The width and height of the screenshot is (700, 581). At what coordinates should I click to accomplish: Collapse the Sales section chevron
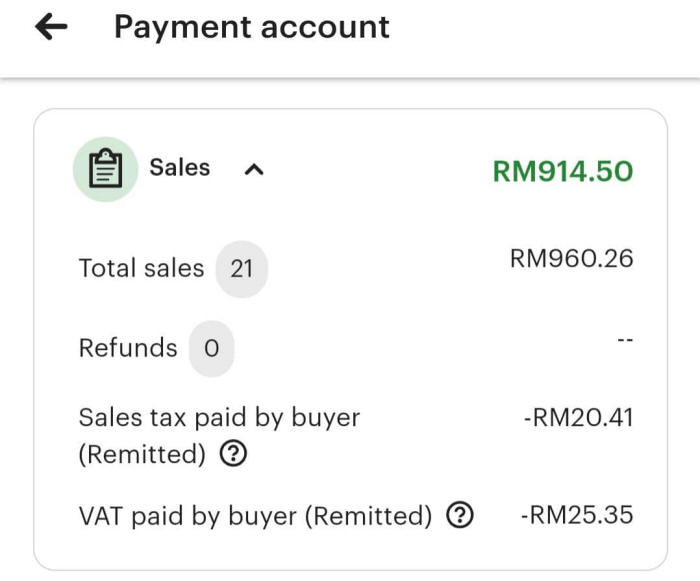(x=254, y=170)
